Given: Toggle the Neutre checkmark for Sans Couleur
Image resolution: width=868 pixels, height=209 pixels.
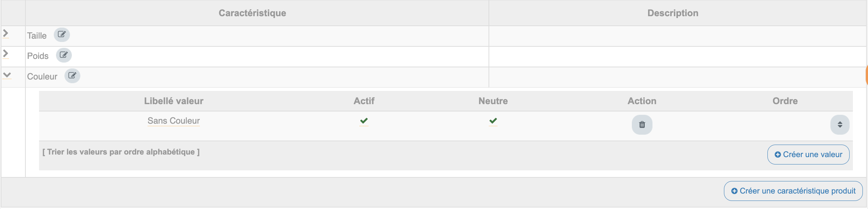Looking at the screenshot, I should point(493,121).
